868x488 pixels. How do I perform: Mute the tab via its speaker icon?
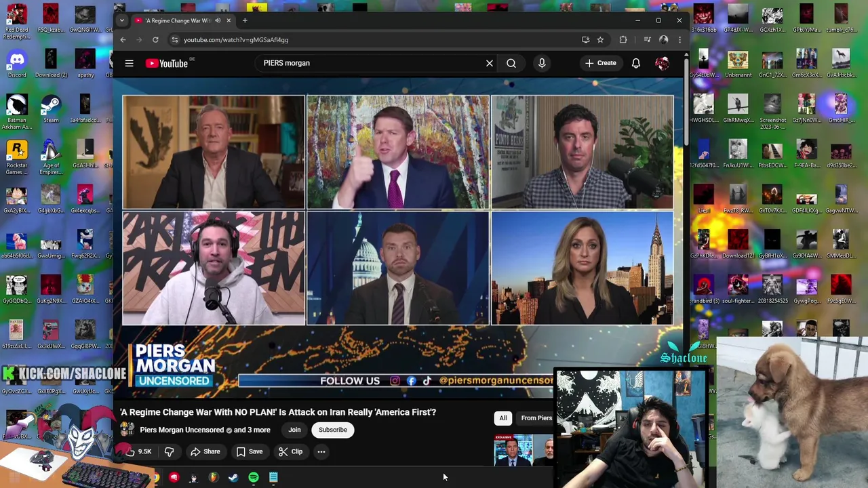click(x=218, y=20)
